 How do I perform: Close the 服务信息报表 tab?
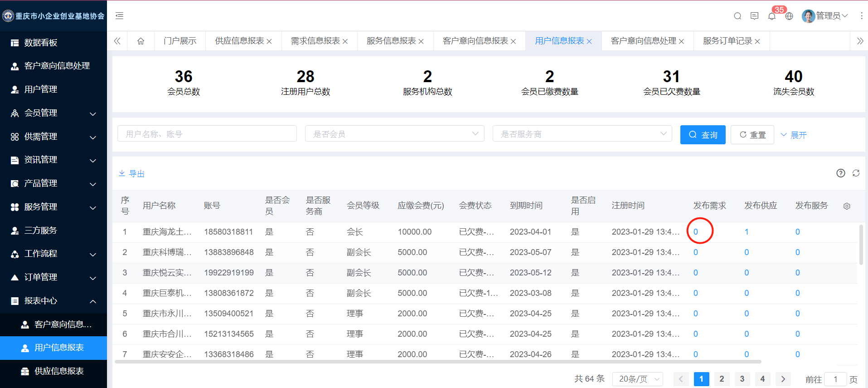(x=421, y=41)
